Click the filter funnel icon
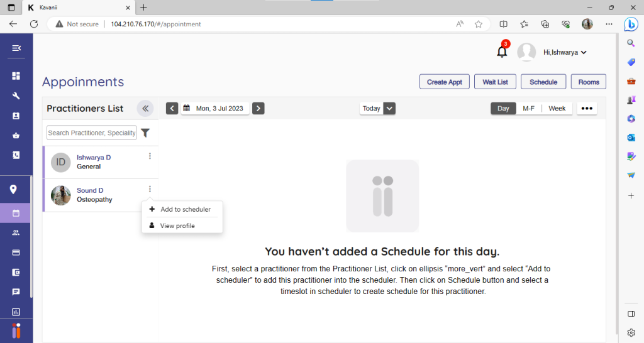644x343 pixels. coord(145,133)
